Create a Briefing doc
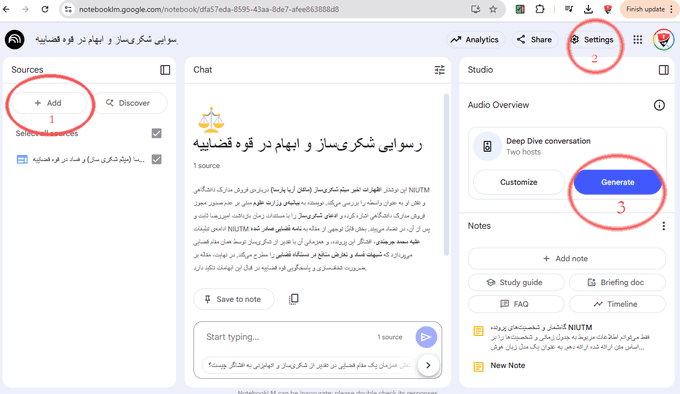Viewport: 680px width, 394px height. pos(617,282)
